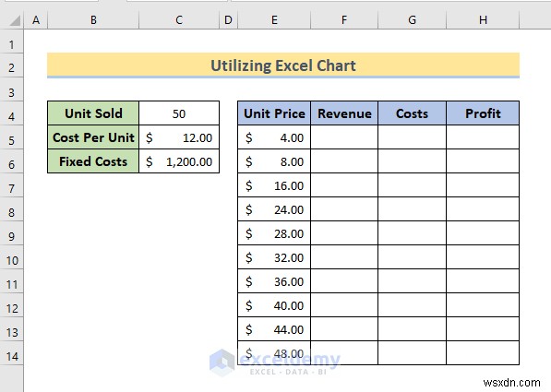The image size is (551, 392).
Task: Select the unit price cell 24.00
Action: [274, 209]
